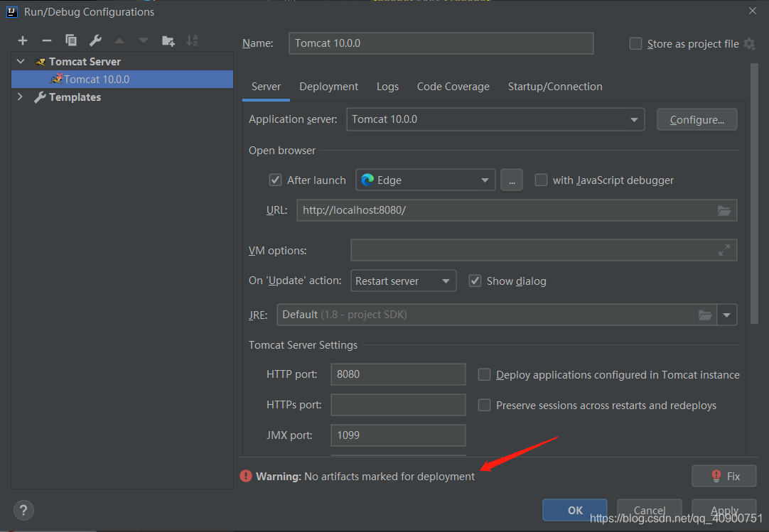Switch to the Server tab

[267, 87]
